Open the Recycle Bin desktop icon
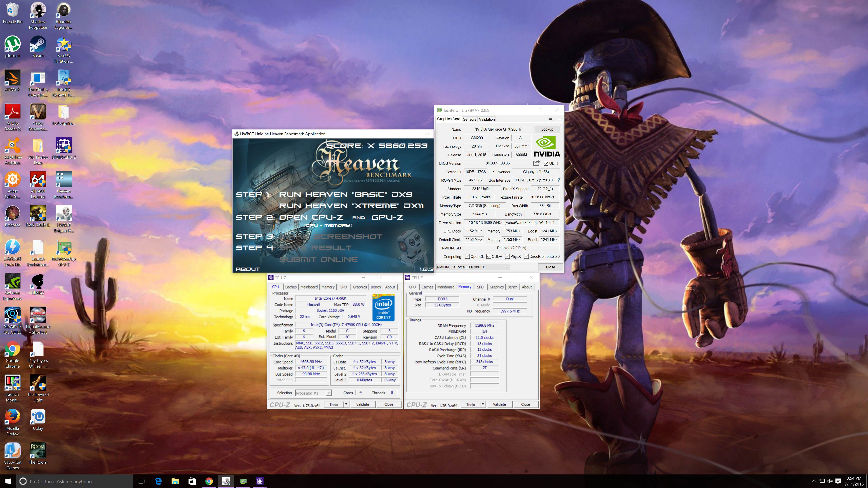Image resolution: width=868 pixels, height=488 pixels. 12,13
